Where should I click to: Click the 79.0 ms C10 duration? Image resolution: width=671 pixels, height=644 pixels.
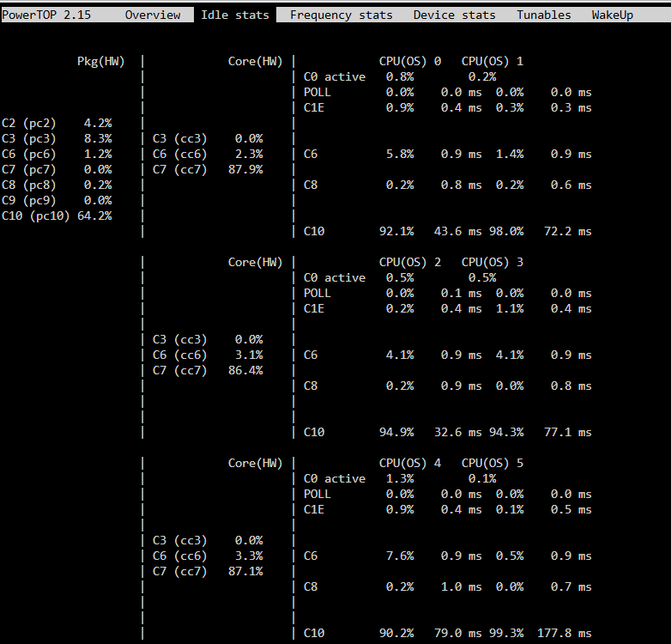tap(458, 633)
